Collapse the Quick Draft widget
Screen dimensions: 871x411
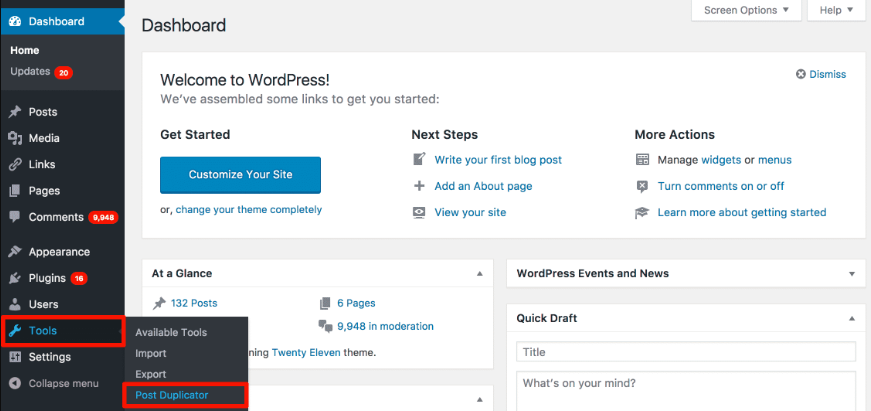coord(851,319)
